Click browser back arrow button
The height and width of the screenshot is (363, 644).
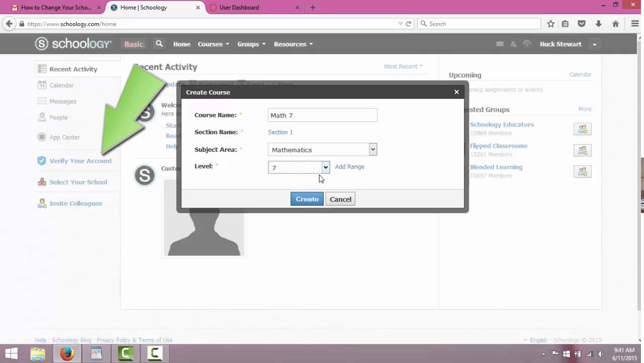click(x=9, y=24)
